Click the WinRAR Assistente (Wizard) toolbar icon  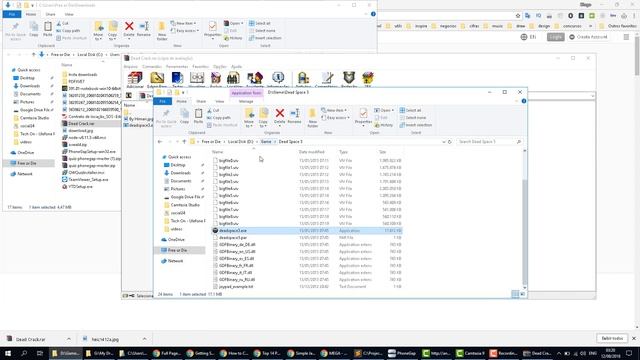[255, 79]
